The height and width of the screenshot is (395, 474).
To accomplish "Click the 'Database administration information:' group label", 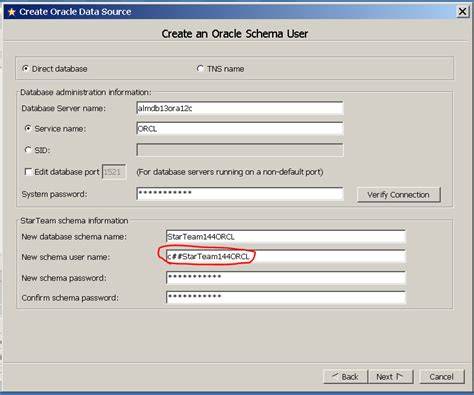I will tap(86, 92).
